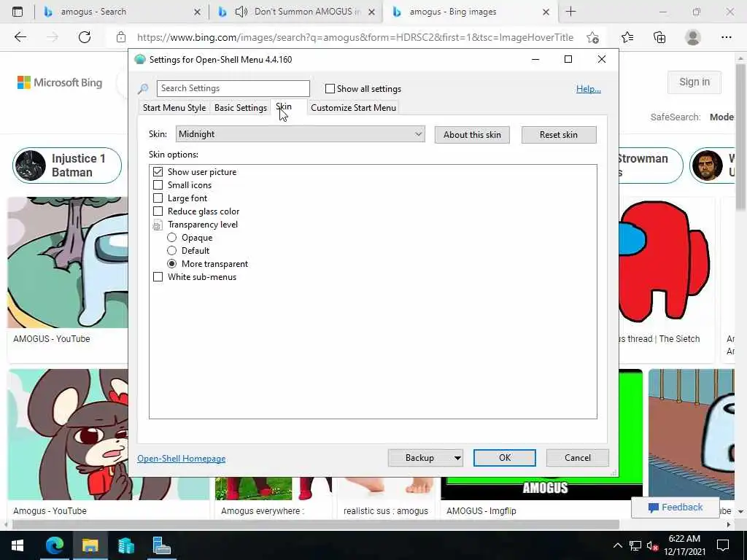Viewport: 747px width, 560px height.
Task: Open a new Edge tab with plus
Action: click(570, 12)
